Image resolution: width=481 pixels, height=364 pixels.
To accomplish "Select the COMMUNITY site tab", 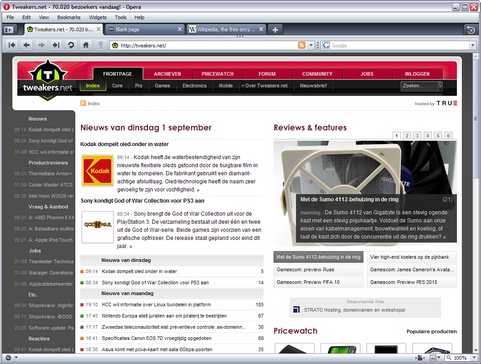I will tap(317, 74).
